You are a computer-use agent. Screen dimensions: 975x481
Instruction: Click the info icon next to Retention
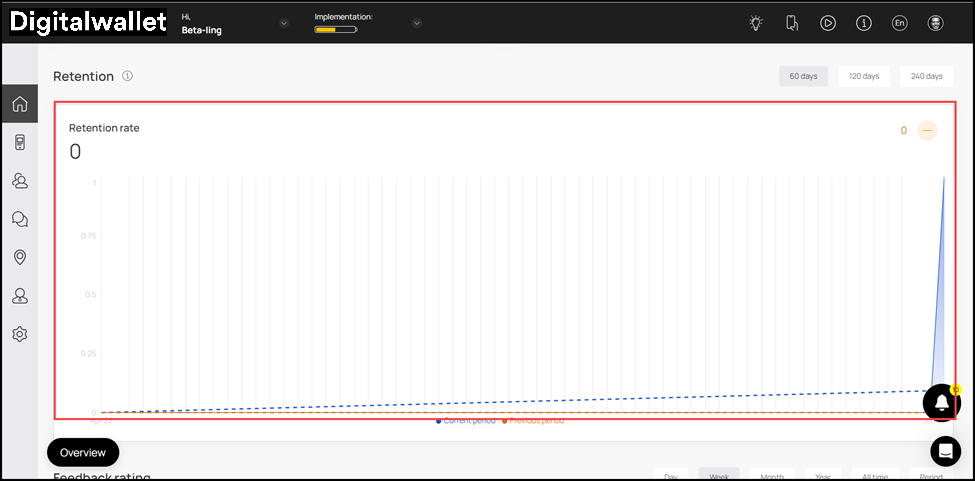127,76
